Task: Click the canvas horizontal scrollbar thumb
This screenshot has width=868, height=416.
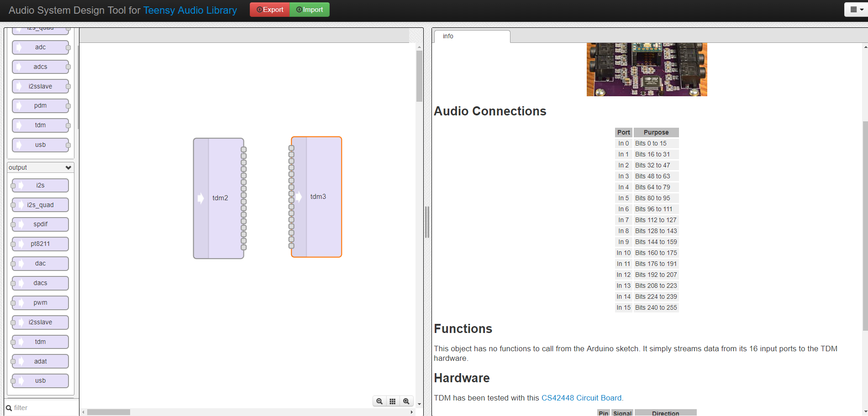Action: click(109, 412)
